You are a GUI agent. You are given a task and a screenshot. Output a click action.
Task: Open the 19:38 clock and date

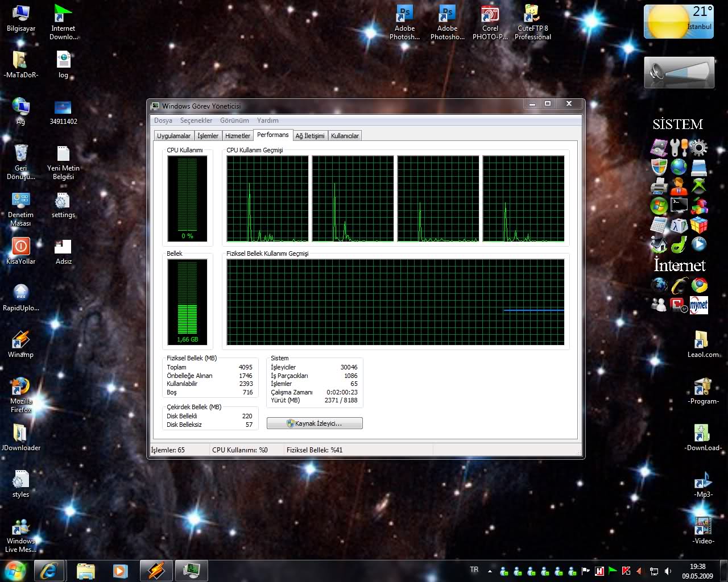click(698, 571)
